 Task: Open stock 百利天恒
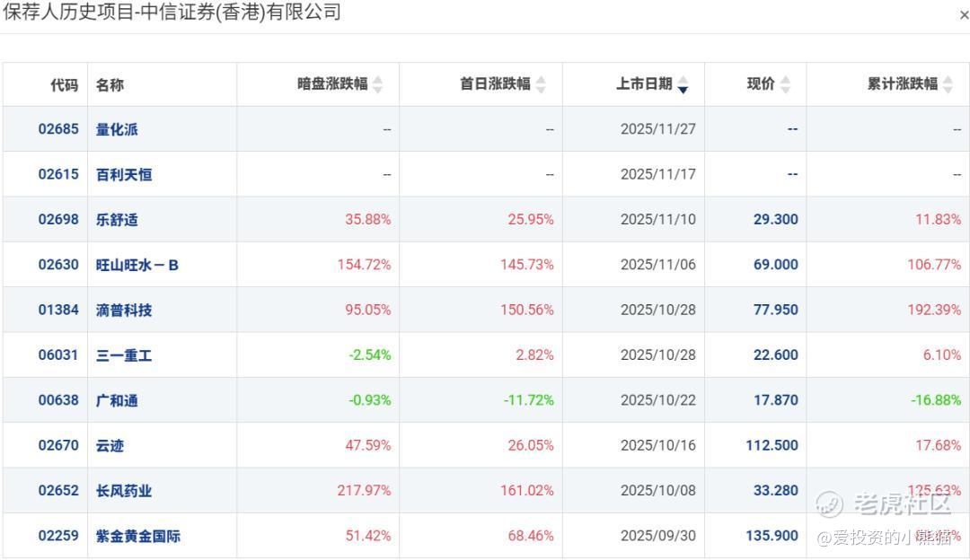124,174
